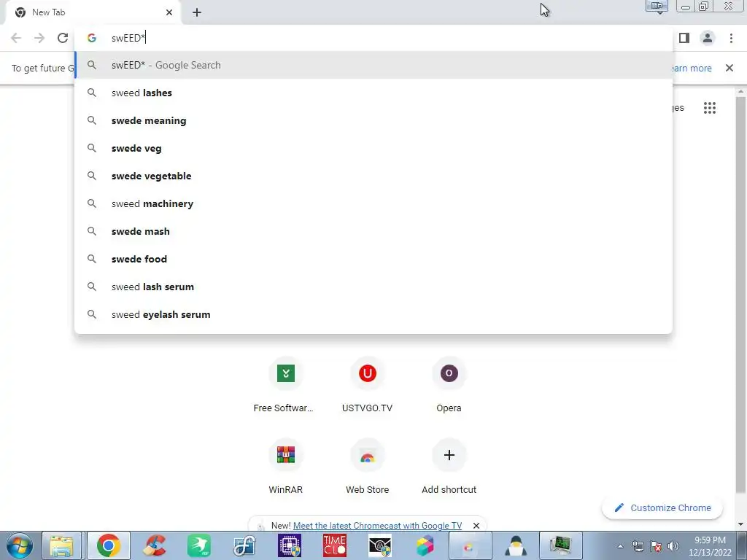The image size is (747, 560).
Task: Open the envelope shield taskbar icon
Action: point(379,545)
